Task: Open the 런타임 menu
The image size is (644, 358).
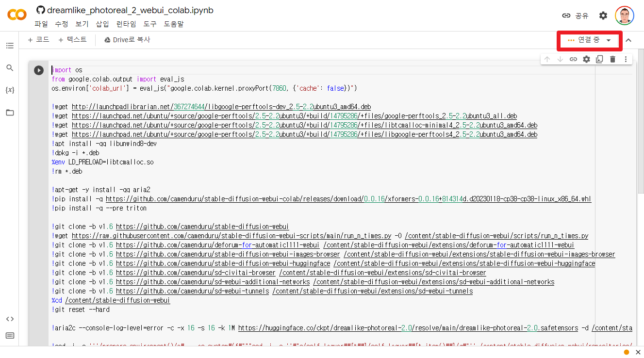Action: click(126, 24)
